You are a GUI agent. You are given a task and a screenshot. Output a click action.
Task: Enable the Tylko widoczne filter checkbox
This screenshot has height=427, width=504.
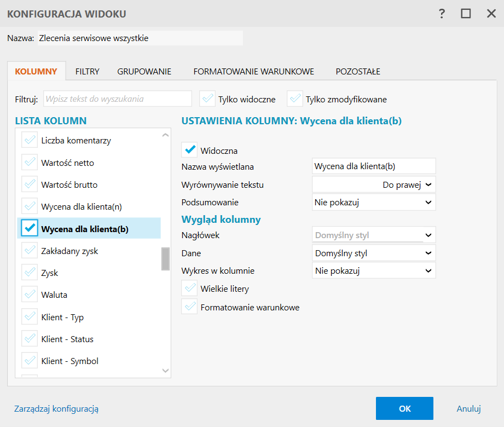point(207,99)
